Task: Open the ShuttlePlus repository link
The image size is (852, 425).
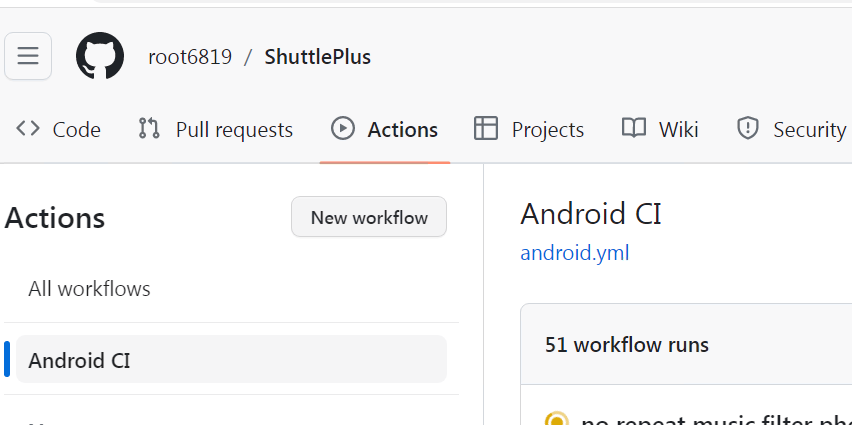Action: click(317, 57)
